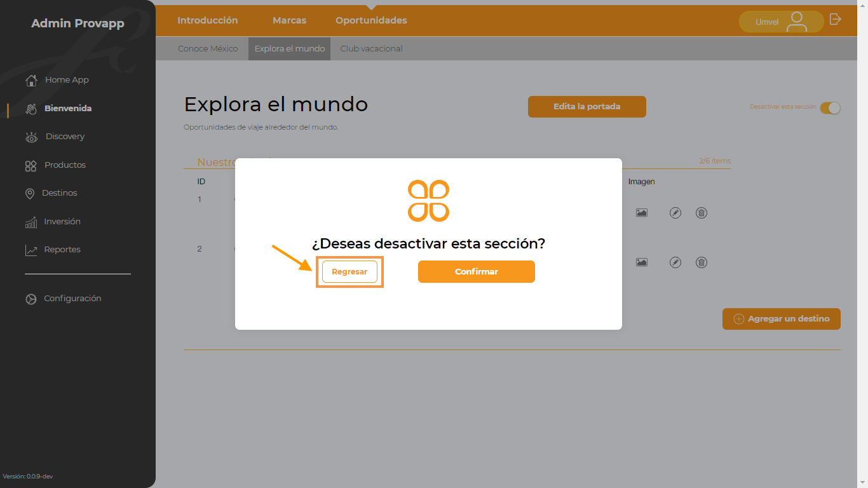
Task: Click the Inversión bar chart icon
Action: click(31, 222)
